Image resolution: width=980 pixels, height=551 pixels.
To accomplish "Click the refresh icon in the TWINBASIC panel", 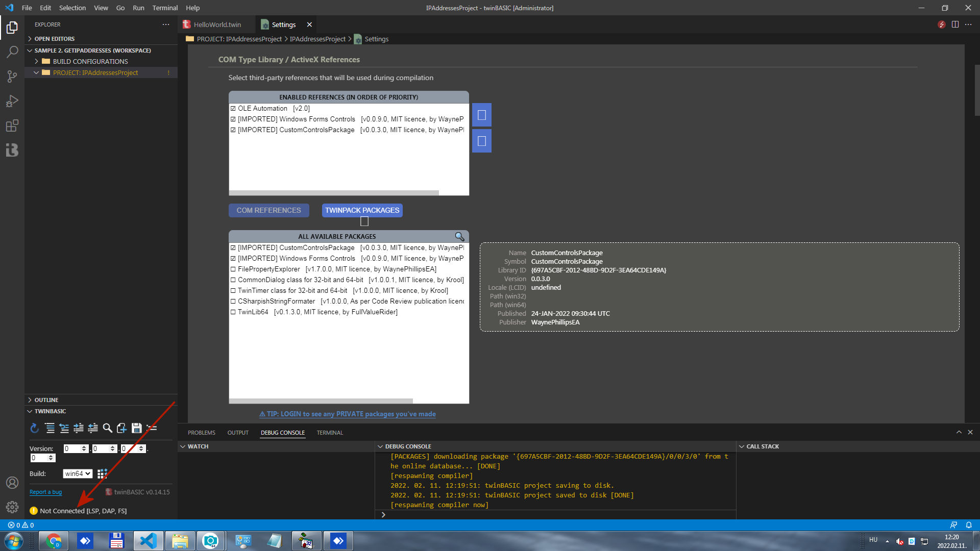I will point(35,428).
